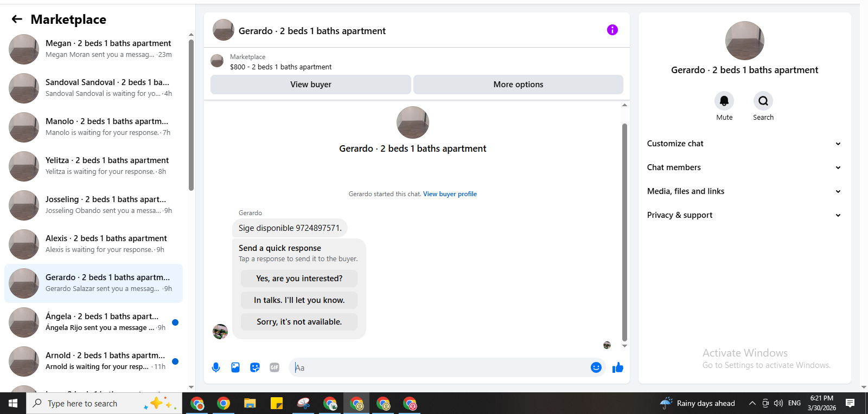
Task: Mute this chat with the bell icon
Action: (724, 101)
